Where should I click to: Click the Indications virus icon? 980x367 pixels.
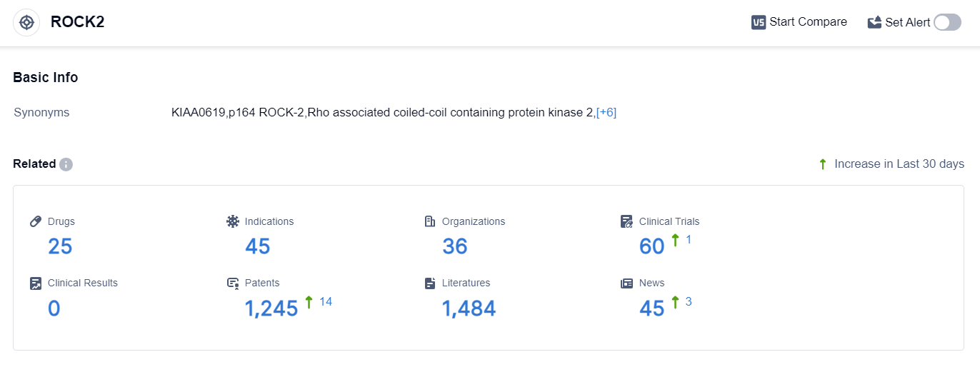[233, 221]
